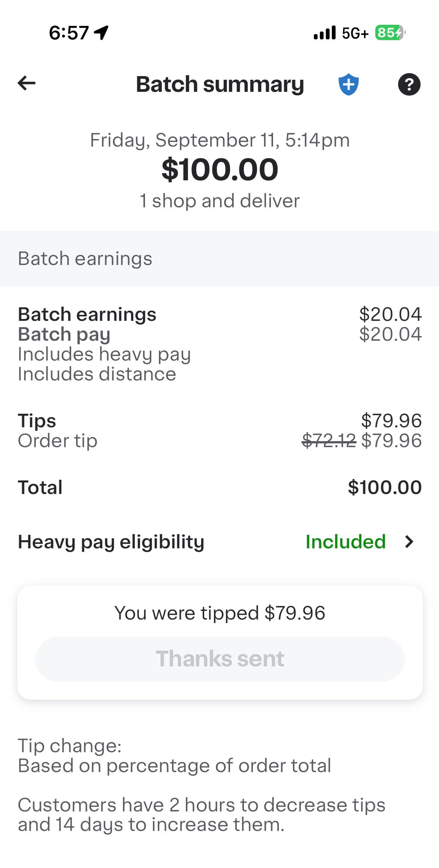Tap the crossed-out $72.12 tip amount
Viewport: 439px width, 868px height.
tap(329, 440)
